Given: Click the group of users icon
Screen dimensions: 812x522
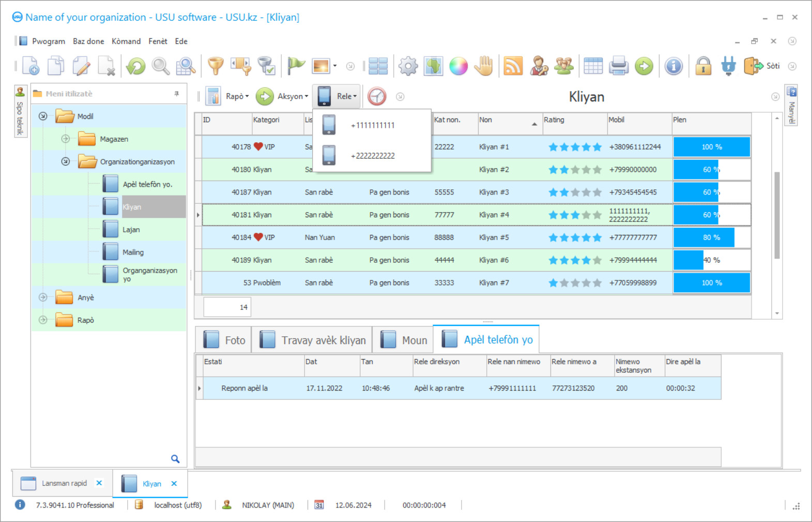Looking at the screenshot, I should [564, 66].
